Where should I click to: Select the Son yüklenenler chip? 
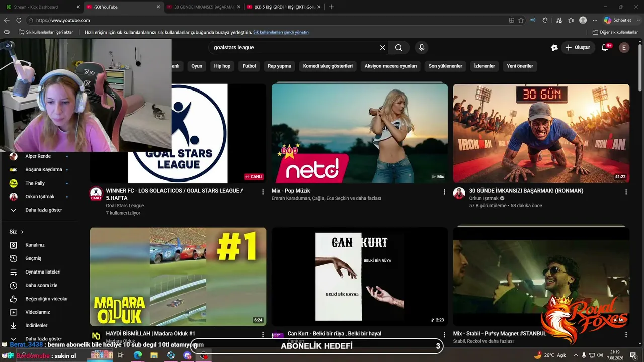point(445,66)
